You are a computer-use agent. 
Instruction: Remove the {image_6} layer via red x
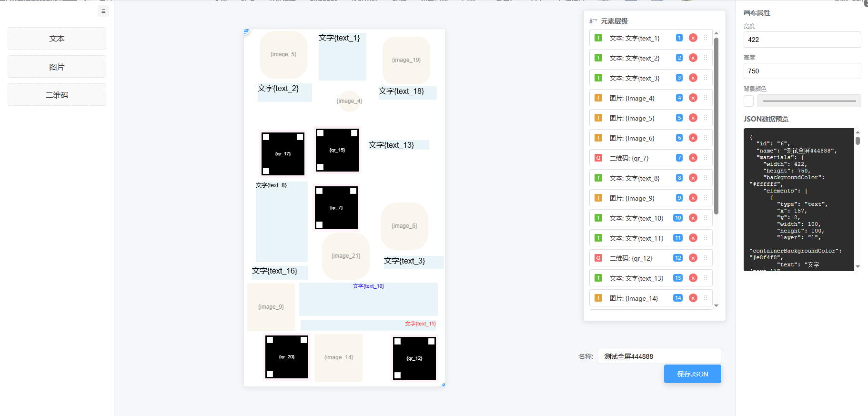(x=693, y=138)
